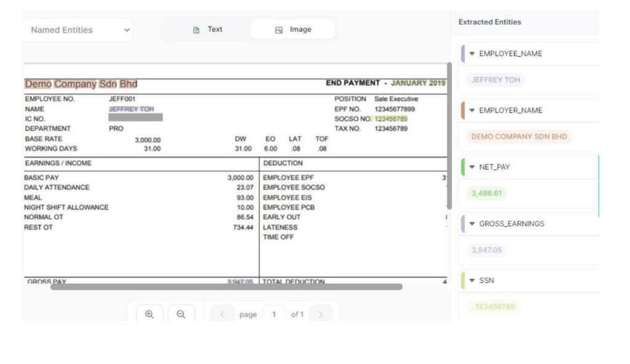The width and height of the screenshot is (630, 364).
Task: Switch to the Image view tab
Action: pos(293,30)
